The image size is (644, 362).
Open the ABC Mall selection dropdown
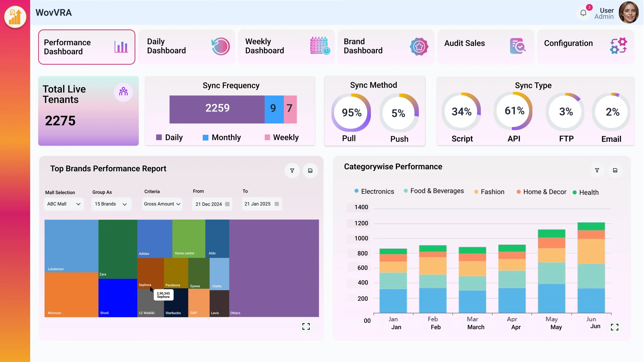point(64,204)
